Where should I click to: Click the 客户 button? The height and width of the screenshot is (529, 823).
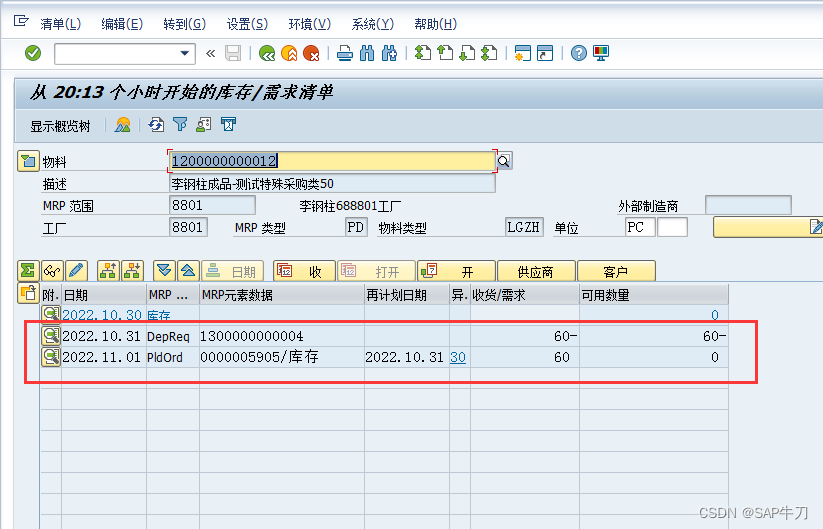[616, 271]
